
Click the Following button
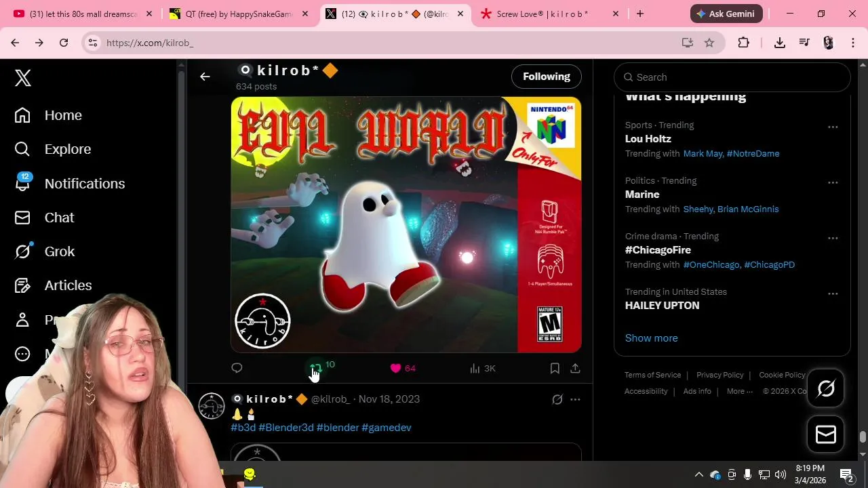tap(547, 77)
